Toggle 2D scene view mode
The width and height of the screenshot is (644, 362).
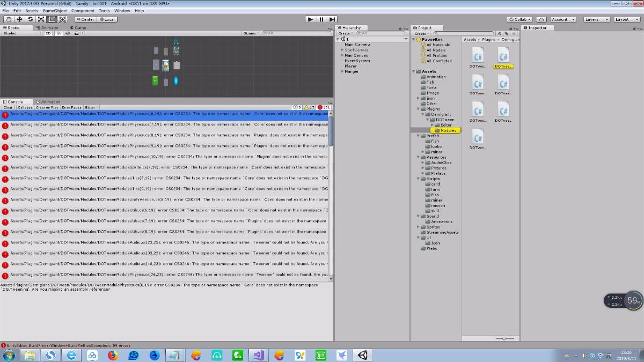(48, 33)
